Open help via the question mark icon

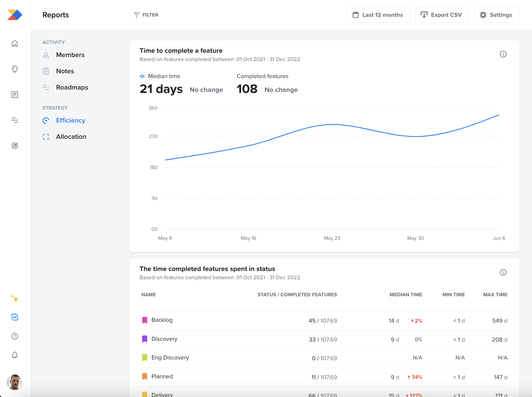click(15, 336)
